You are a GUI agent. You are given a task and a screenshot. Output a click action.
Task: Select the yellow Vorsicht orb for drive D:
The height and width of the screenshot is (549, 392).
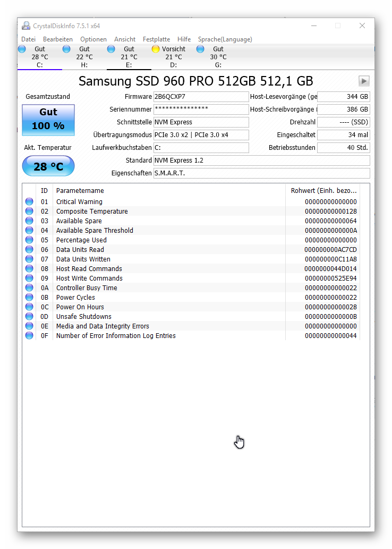tap(156, 49)
